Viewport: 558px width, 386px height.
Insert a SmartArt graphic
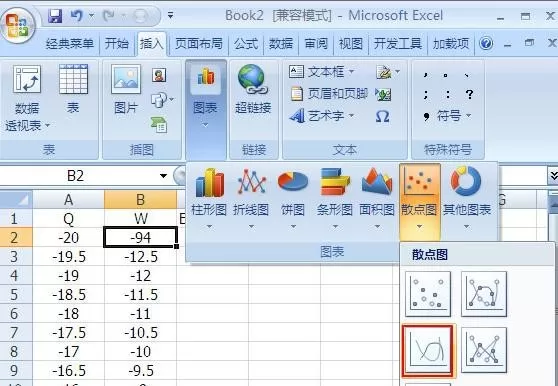coord(159,124)
